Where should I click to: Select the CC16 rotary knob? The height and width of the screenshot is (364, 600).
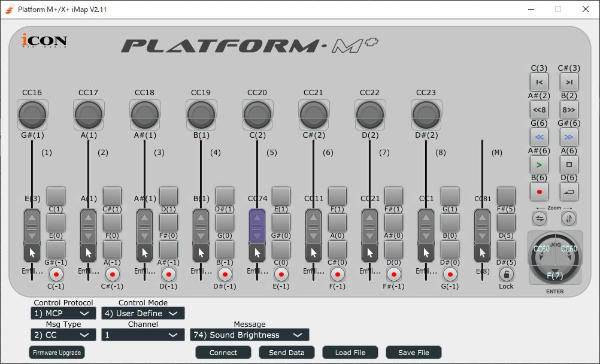[x=32, y=114]
